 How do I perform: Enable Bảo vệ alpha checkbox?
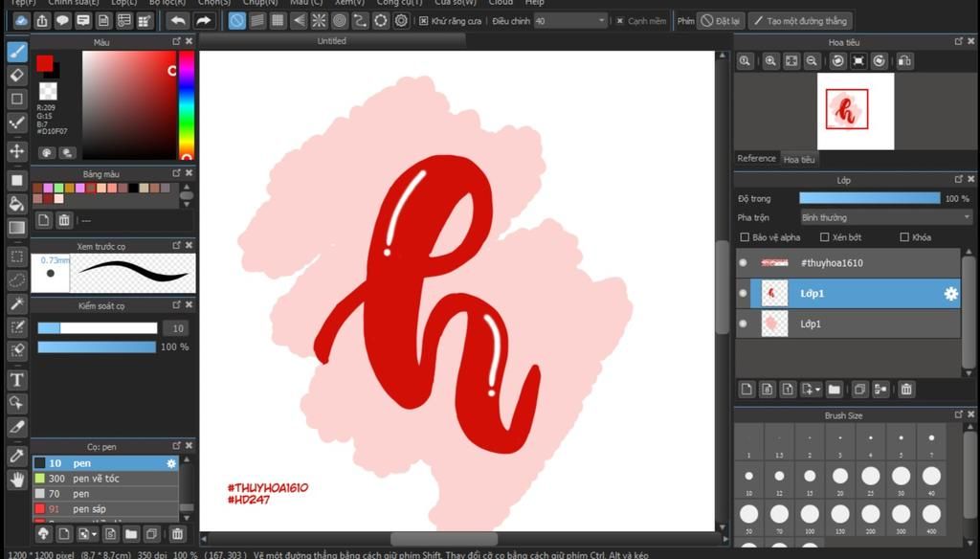click(745, 237)
